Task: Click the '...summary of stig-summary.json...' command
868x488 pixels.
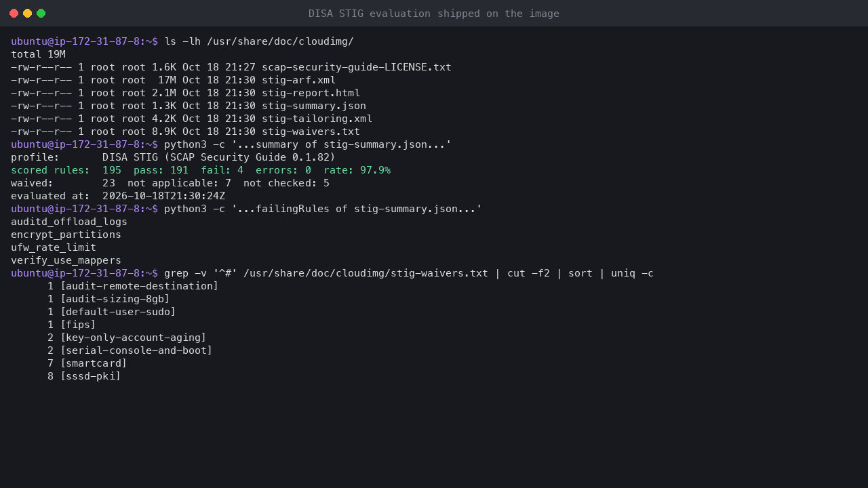Action: pos(308,144)
